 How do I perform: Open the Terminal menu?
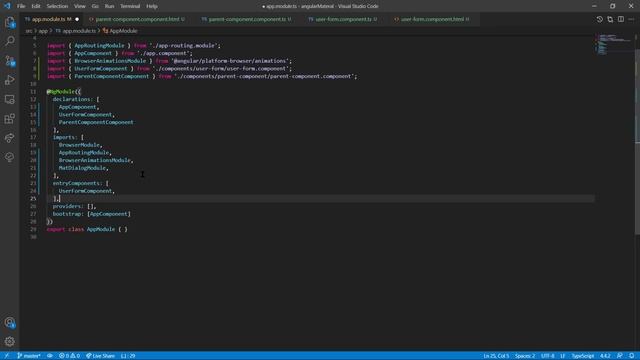(130, 6)
